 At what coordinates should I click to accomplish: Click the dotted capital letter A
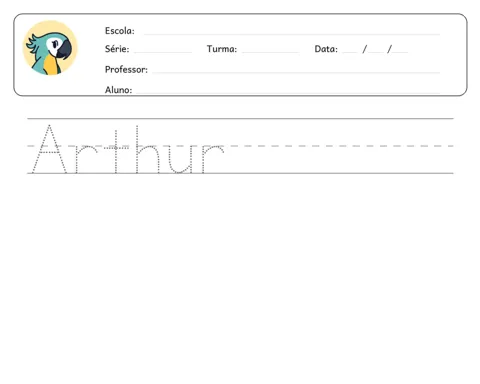click(49, 149)
